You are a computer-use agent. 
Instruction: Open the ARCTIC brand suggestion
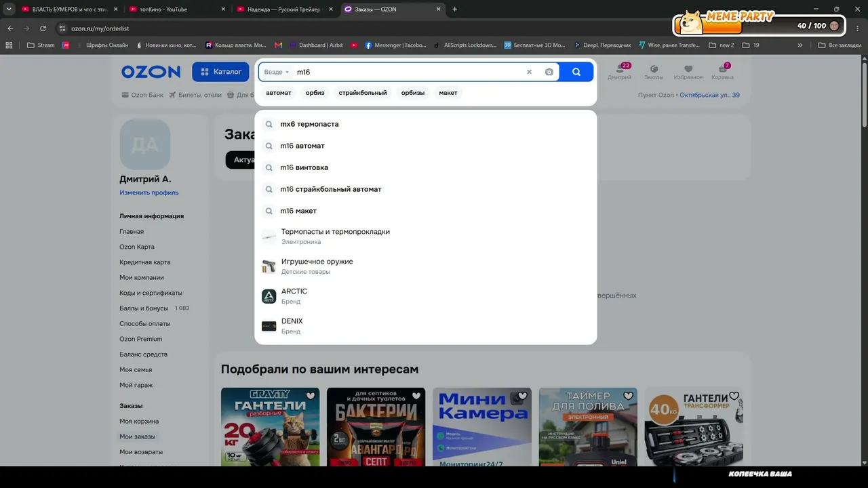(426, 296)
